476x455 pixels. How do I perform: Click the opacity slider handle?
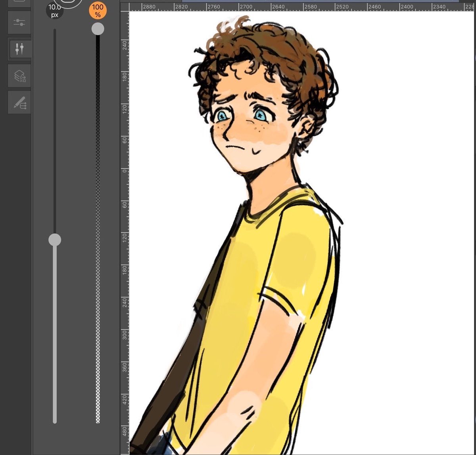[98, 29]
